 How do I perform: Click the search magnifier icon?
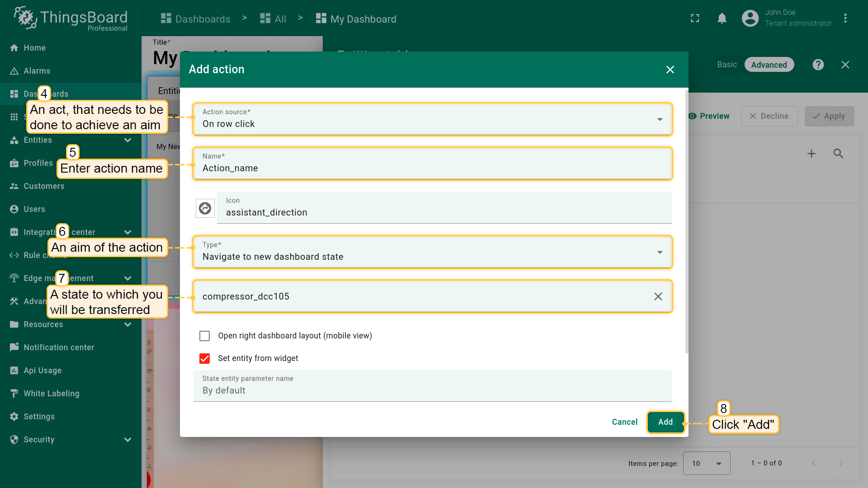838,154
